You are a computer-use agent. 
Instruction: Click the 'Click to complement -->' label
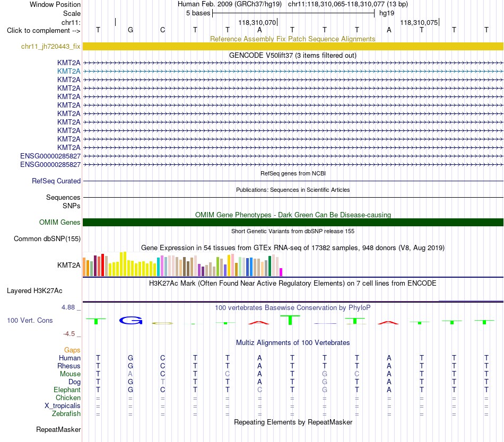tap(44, 31)
